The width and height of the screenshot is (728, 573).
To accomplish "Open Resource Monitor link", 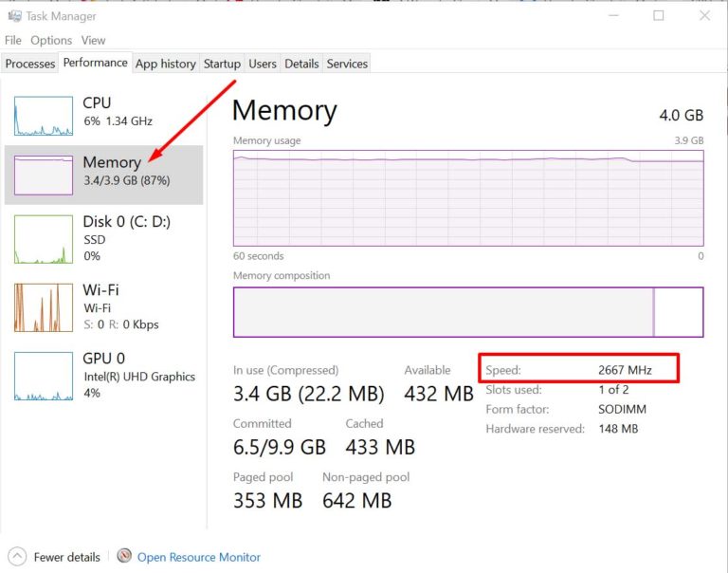I will (x=199, y=557).
